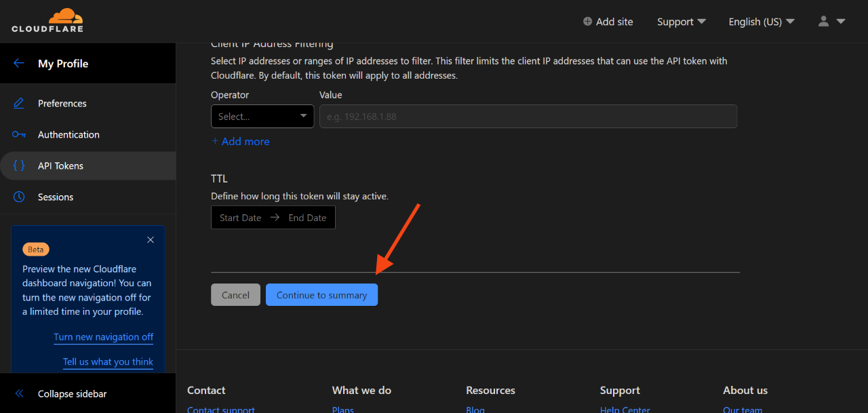868x413 pixels.
Task: Click the Blog footer link
Action: (x=475, y=410)
